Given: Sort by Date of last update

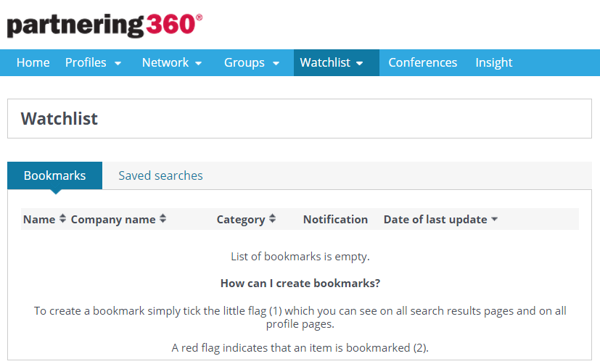Looking at the screenshot, I should (435, 220).
